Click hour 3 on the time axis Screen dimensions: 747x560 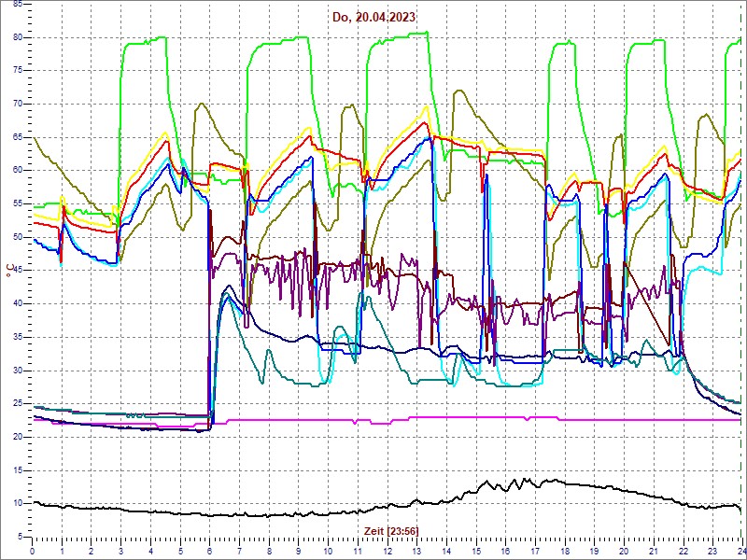(120, 551)
